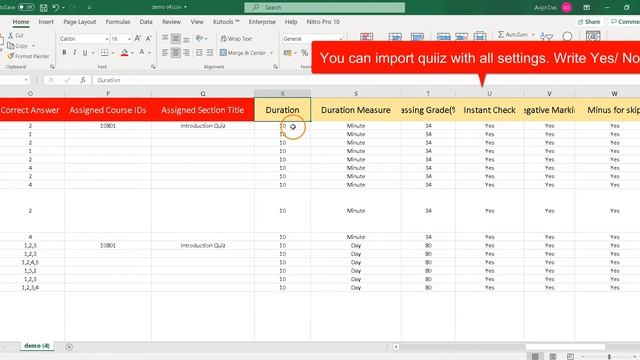Open the View tab
The width and height of the screenshot is (640, 360).
[197, 22]
